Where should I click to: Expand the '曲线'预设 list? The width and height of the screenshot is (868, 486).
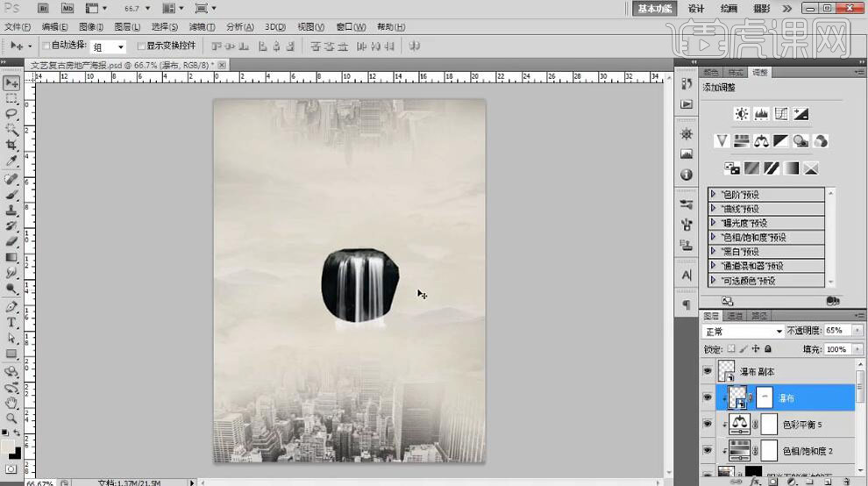713,209
